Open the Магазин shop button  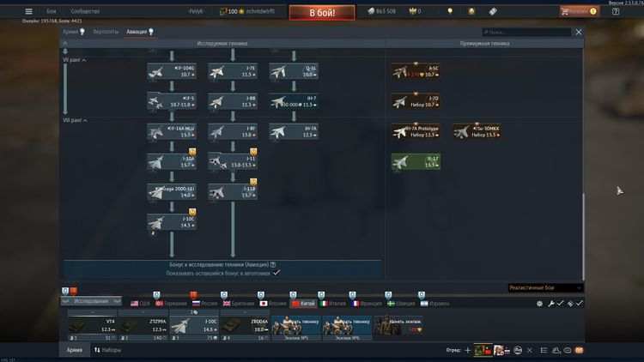click(x=579, y=11)
